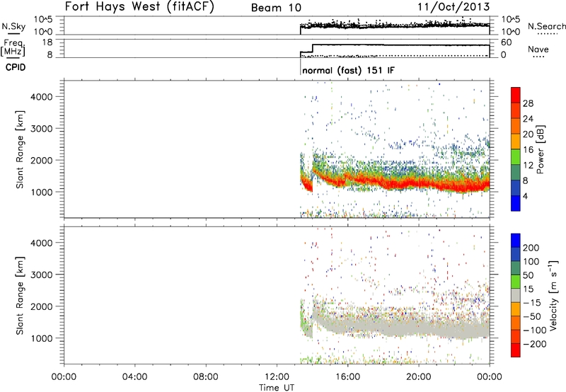Click the 'N.Search' legend label
The height and width of the screenshot is (392, 566).
pos(546,26)
